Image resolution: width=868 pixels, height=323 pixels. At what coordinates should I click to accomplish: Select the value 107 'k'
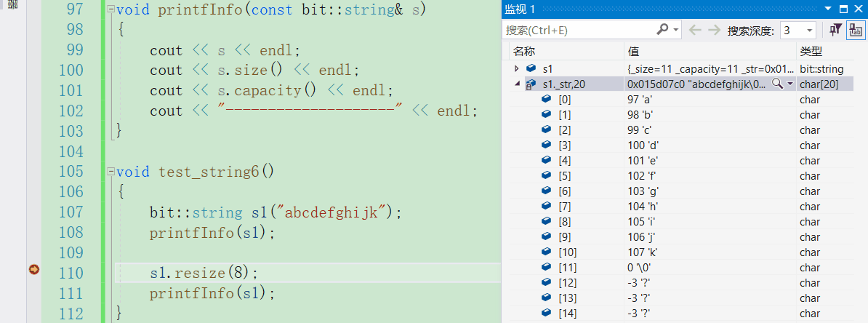643,252
